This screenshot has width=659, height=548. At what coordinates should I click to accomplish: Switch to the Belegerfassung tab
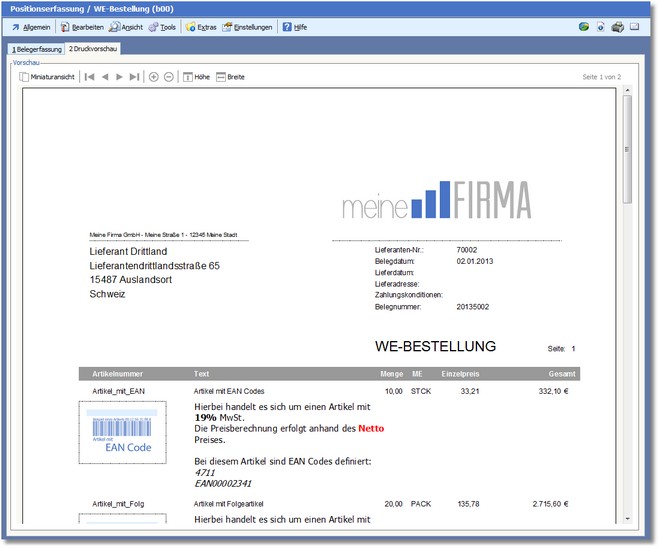pyautogui.click(x=36, y=48)
